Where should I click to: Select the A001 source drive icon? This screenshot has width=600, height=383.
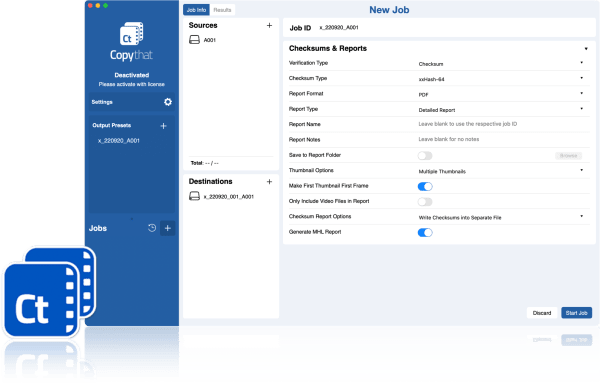coord(194,40)
